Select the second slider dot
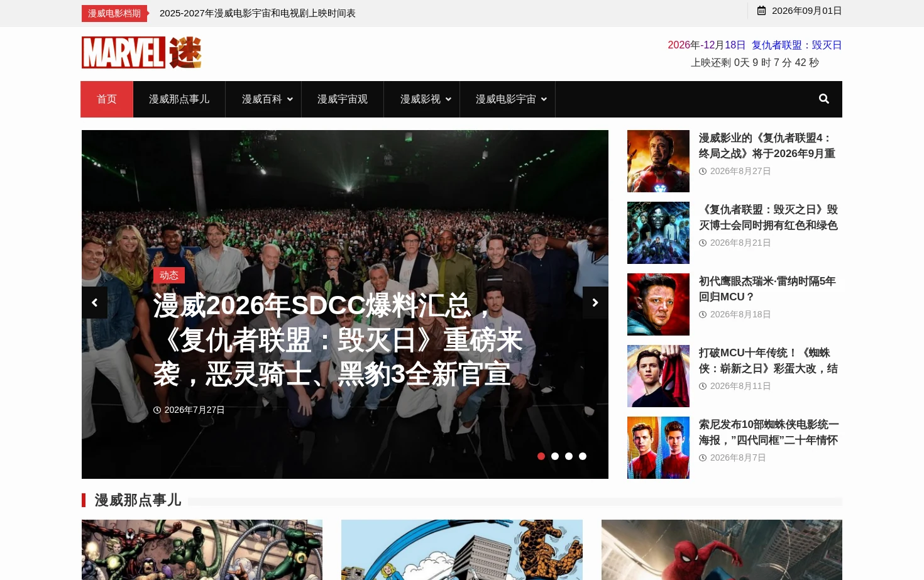This screenshot has height=580, width=924. (x=555, y=456)
